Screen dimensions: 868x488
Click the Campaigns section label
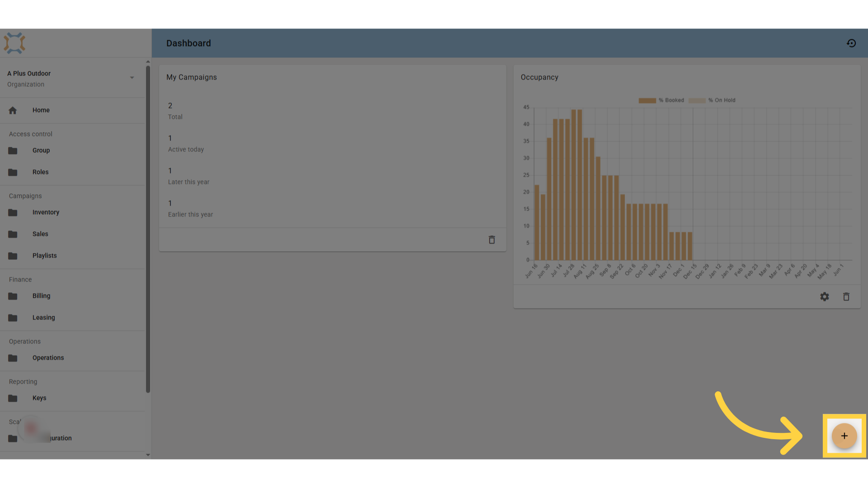pyautogui.click(x=25, y=196)
